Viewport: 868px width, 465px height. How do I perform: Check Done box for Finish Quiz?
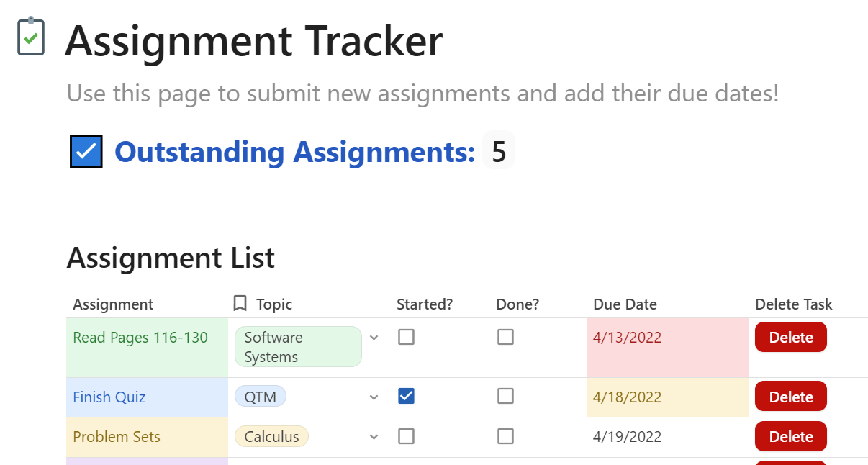click(506, 396)
